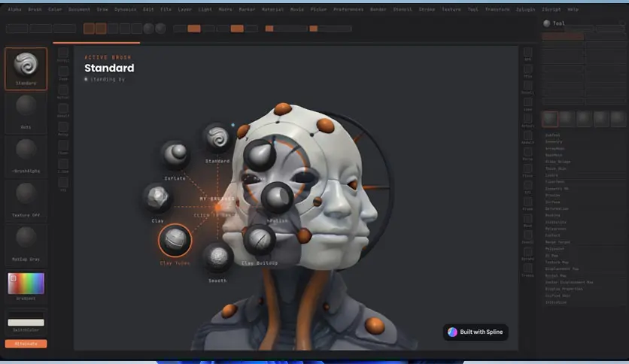Expand the Texture Map section

click(556, 262)
